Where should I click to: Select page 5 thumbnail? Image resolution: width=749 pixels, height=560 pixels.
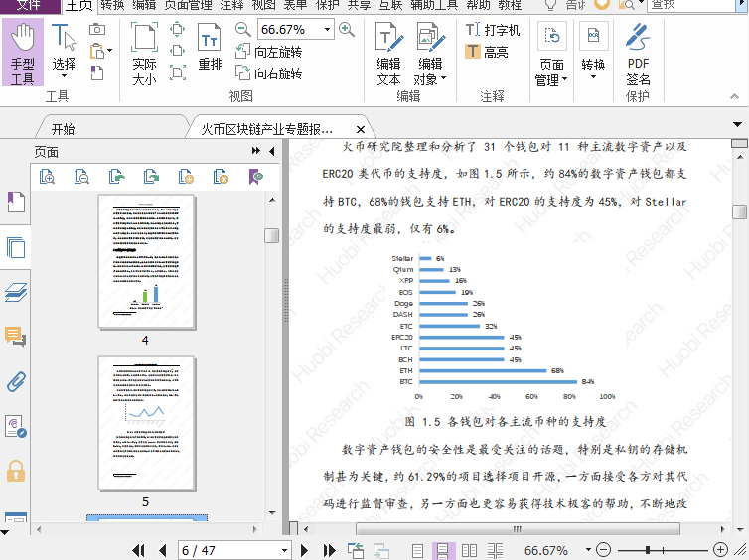click(x=147, y=423)
